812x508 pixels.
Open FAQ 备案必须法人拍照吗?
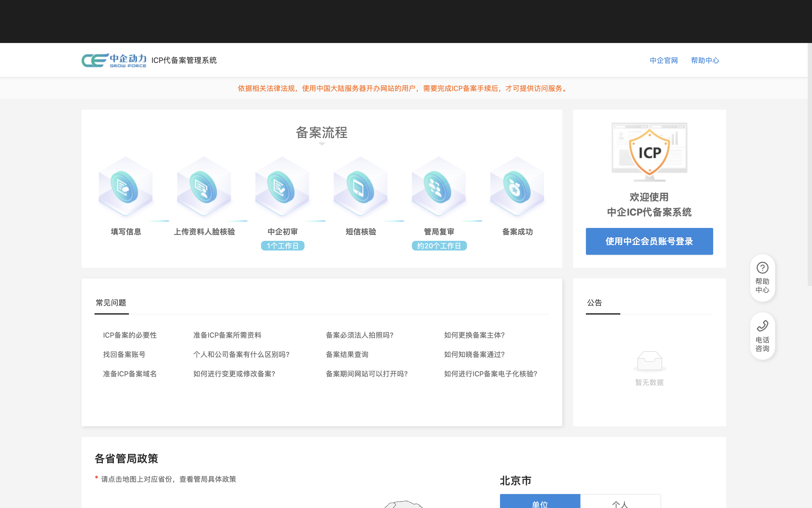pyautogui.click(x=359, y=335)
